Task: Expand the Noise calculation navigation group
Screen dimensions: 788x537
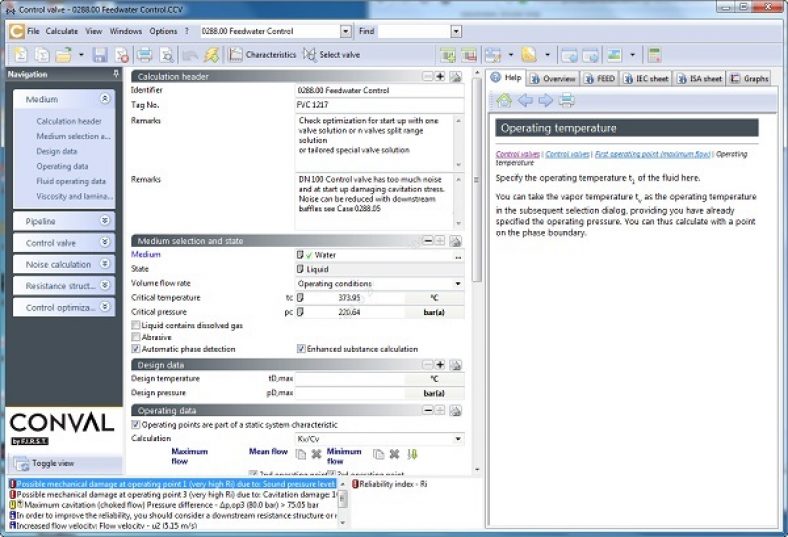Action: [105, 264]
